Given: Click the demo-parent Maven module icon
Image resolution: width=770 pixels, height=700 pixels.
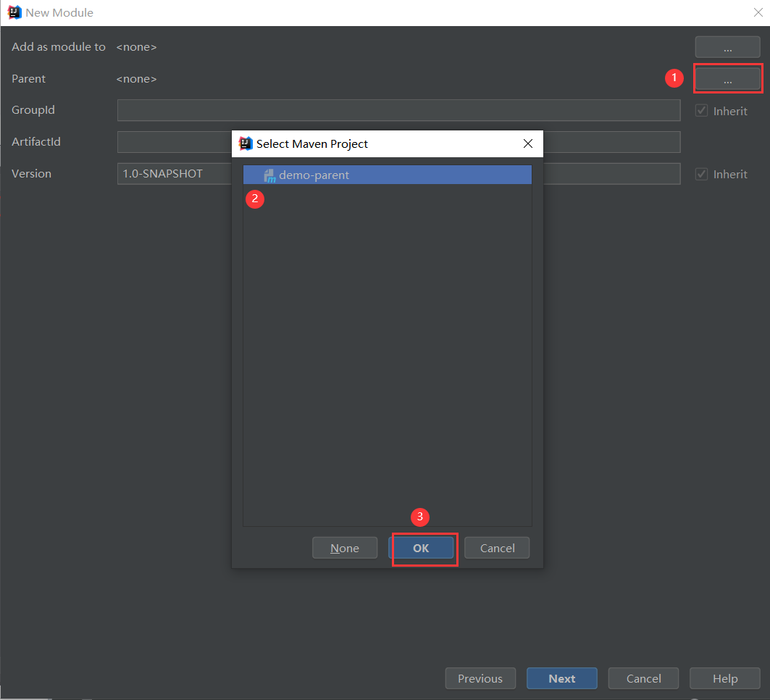Looking at the screenshot, I should tap(269, 175).
